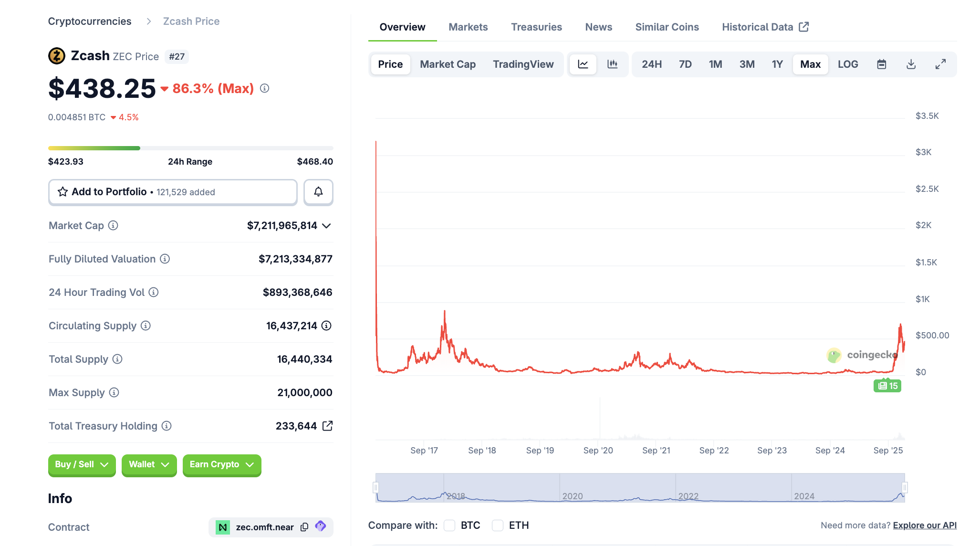
Task: Enable the ETH compare checkbox
Action: click(498, 525)
